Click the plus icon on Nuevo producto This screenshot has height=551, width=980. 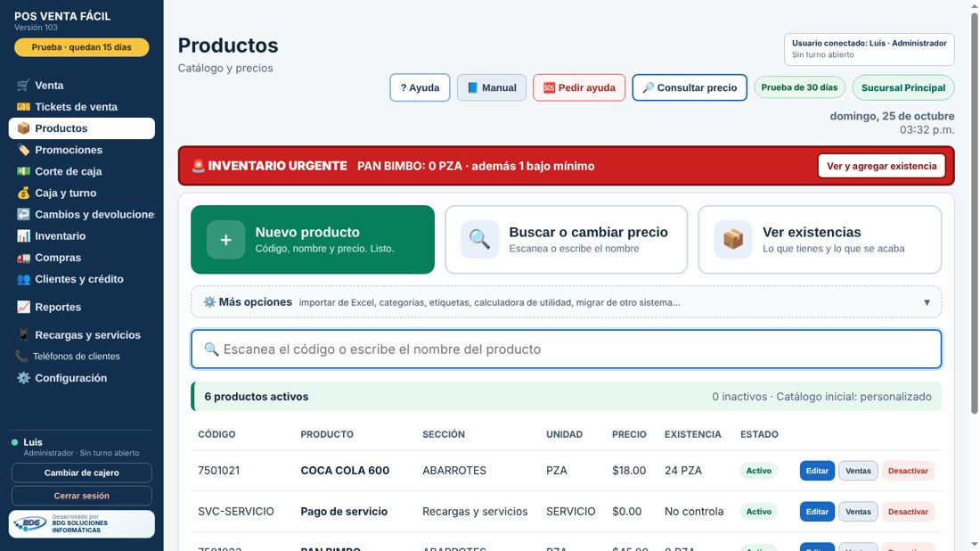click(x=225, y=240)
